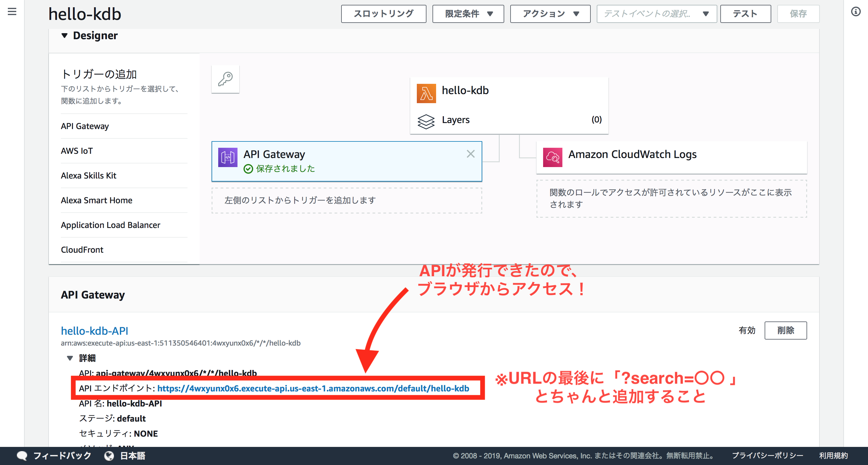Open 利用規約 terms link
The width and height of the screenshot is (868, 465).
coord(834,456)
